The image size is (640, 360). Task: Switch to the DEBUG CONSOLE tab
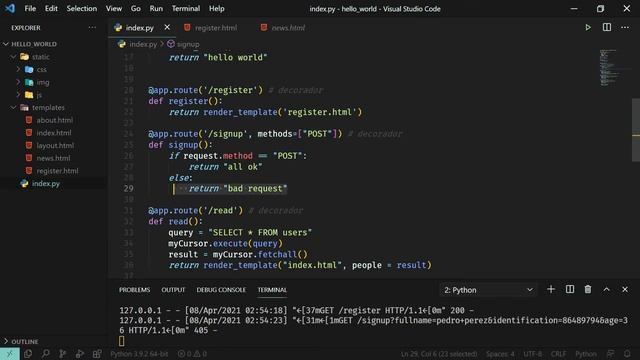click(221, 290)
